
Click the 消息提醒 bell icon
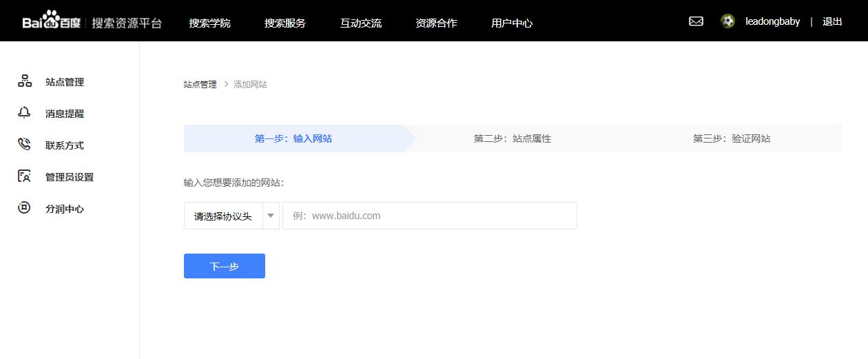(x=24, y=113)
